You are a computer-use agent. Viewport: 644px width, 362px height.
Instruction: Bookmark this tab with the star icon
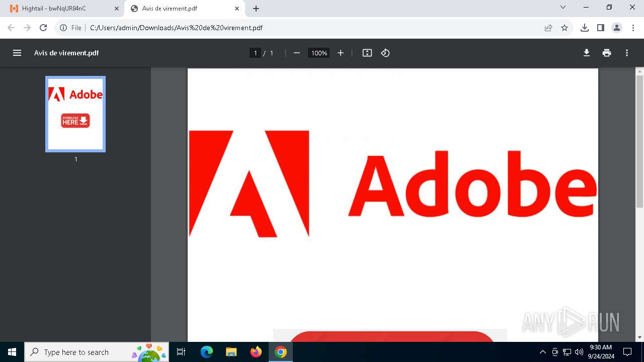coord(565,28)
